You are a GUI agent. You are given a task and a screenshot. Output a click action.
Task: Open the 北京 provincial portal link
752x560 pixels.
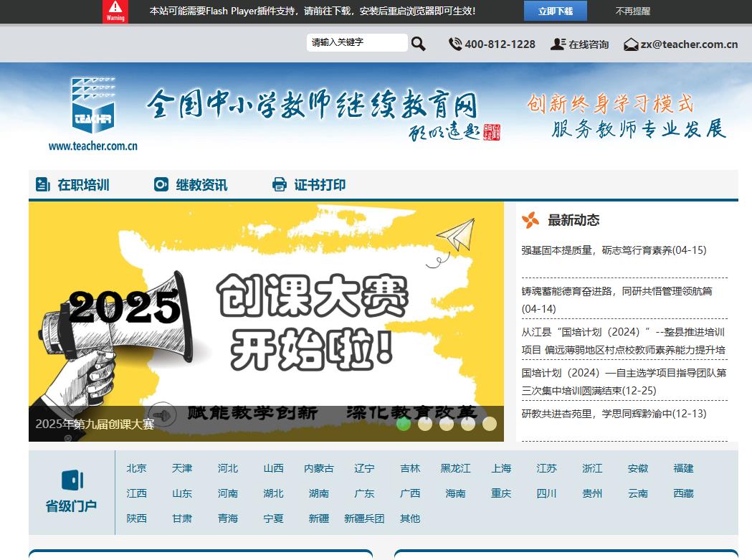coord(136,468)
